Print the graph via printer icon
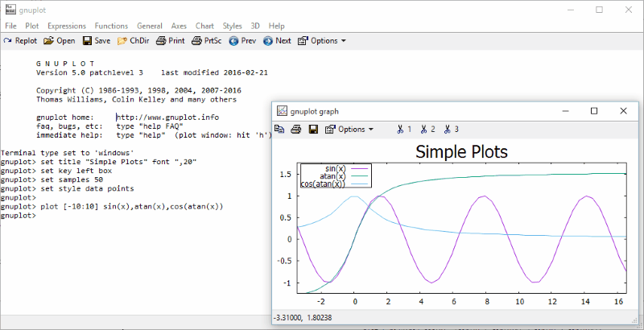The image size is (644, 330). (x=296, y=130)
